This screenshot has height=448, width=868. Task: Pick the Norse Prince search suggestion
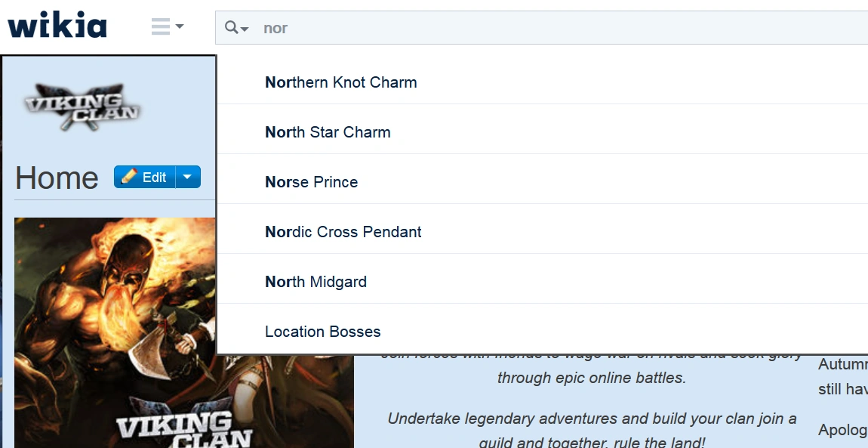[x=311, y=182]
